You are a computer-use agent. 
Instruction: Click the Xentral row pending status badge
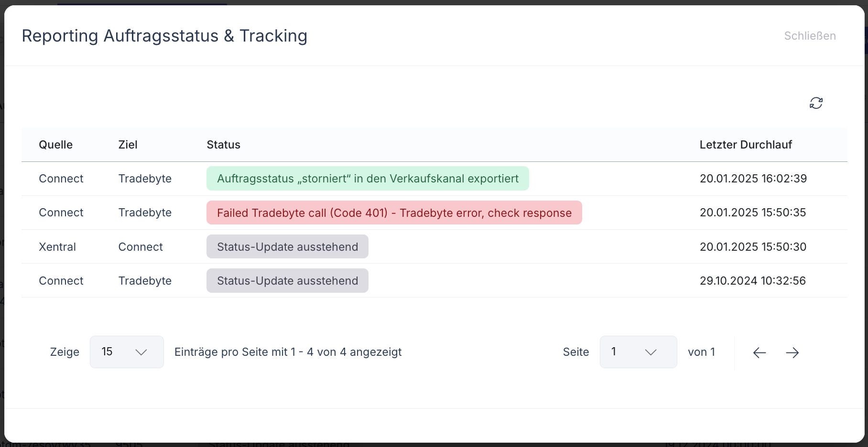tap(287, 246)
